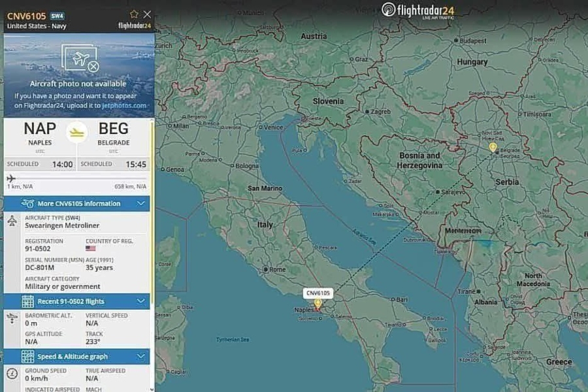This screenshot has width=588, height=392.
Task: Close the CNV6105 flight details panel
Action: 148,14
